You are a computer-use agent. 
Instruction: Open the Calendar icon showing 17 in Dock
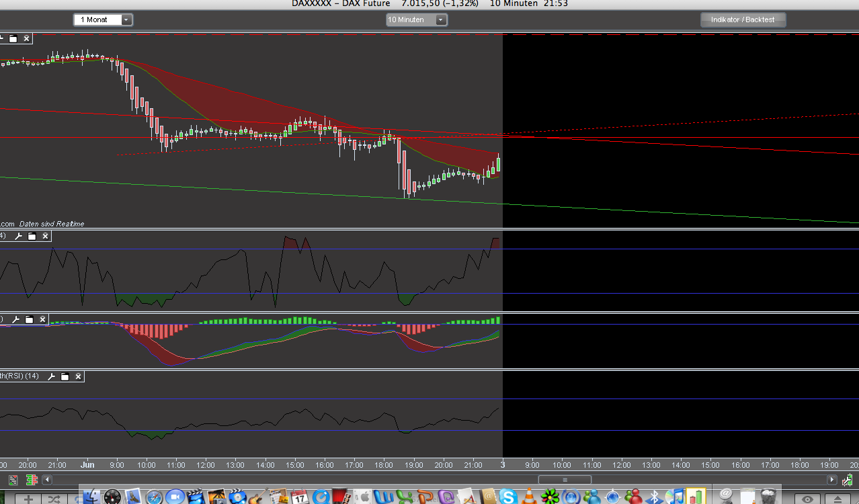[x=300, y=497]
